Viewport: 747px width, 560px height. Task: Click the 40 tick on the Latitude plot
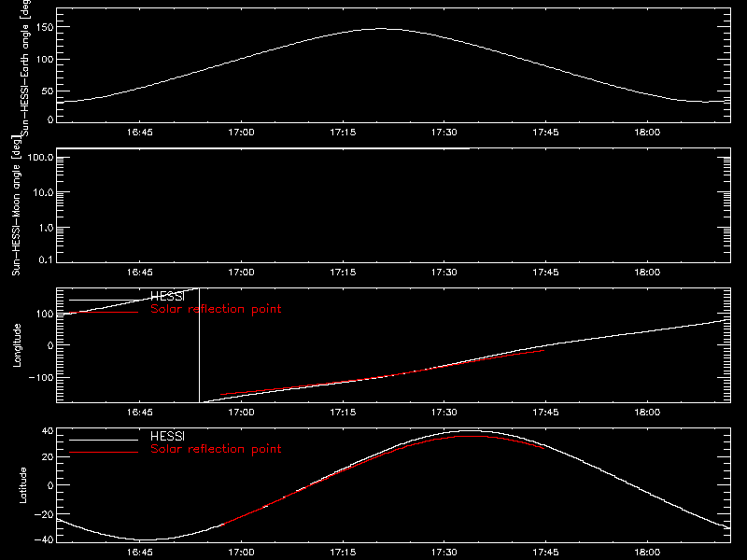[48, 431]
